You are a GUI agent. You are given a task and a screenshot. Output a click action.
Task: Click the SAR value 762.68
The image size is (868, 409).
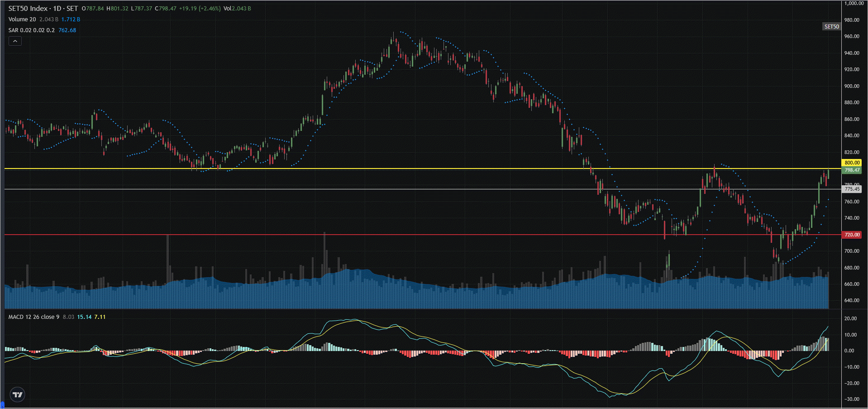tap(67, 30)
